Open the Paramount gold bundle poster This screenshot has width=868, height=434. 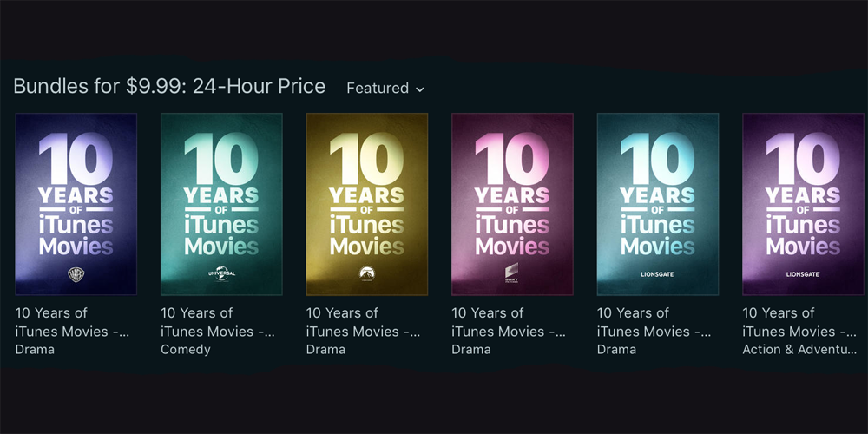click(367, 204)
